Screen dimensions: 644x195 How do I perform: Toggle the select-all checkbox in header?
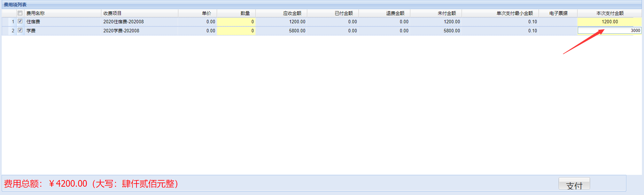20,13
